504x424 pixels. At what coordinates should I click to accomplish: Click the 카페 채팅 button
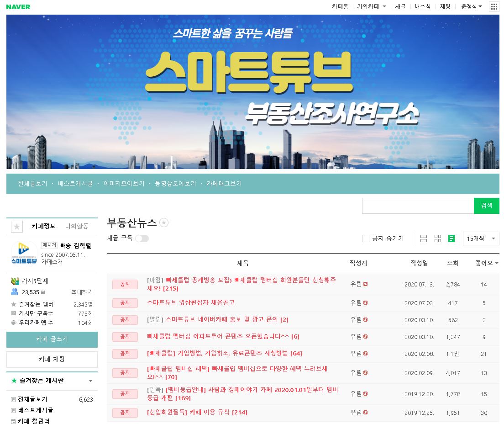52,359
